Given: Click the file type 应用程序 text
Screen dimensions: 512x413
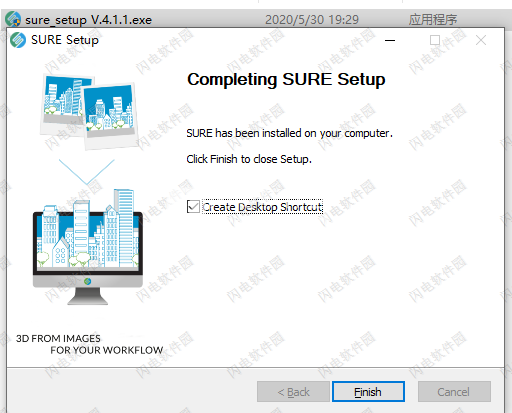Looking at the screenshot, I should (x=433, y=20).
